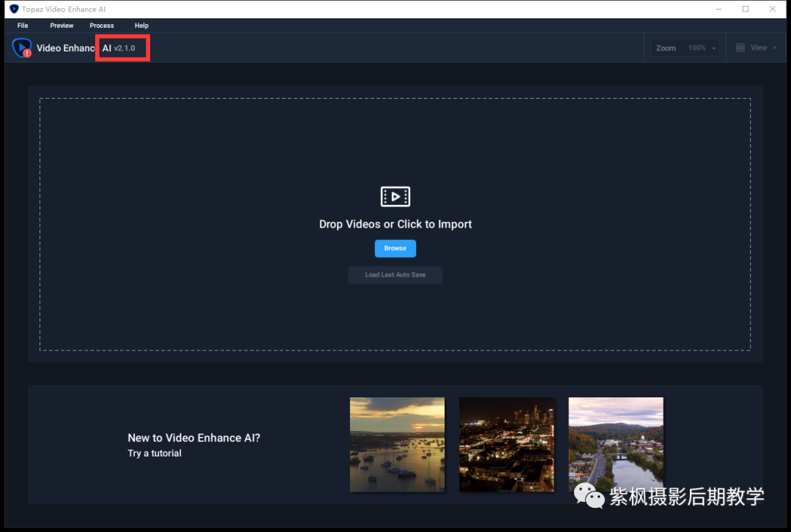Open the night city tutorial thumbnail
Viewport: 791px width, 532px height.
coord(507,444)
